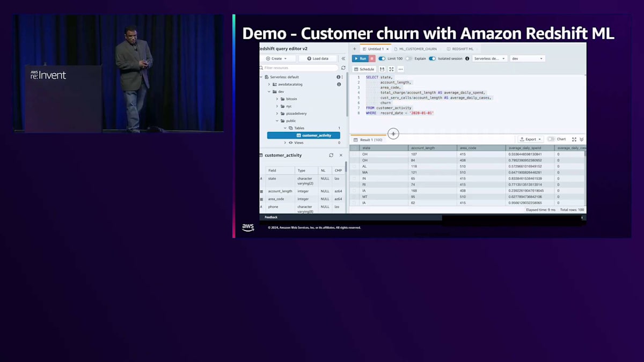Click the Schedule button
Viewport: 644px width, 362px height.
pyautogui.click(x=364, y=69)
